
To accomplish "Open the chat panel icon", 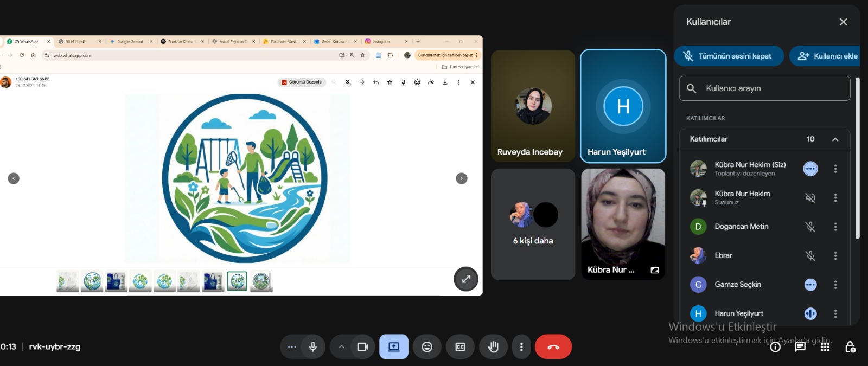I will [x=800, y=347].
